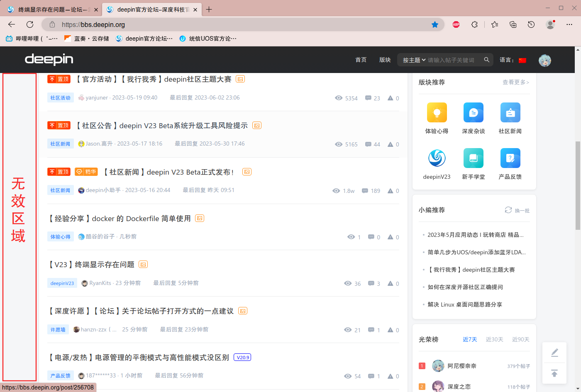Open the 电源管理的平衡模式 post

[139, 357]
